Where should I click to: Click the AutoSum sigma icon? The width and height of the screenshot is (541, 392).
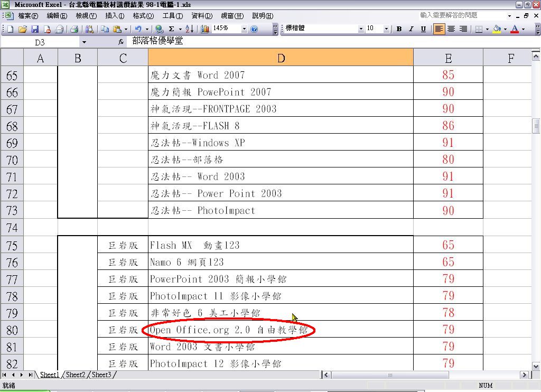pos(171,29)
